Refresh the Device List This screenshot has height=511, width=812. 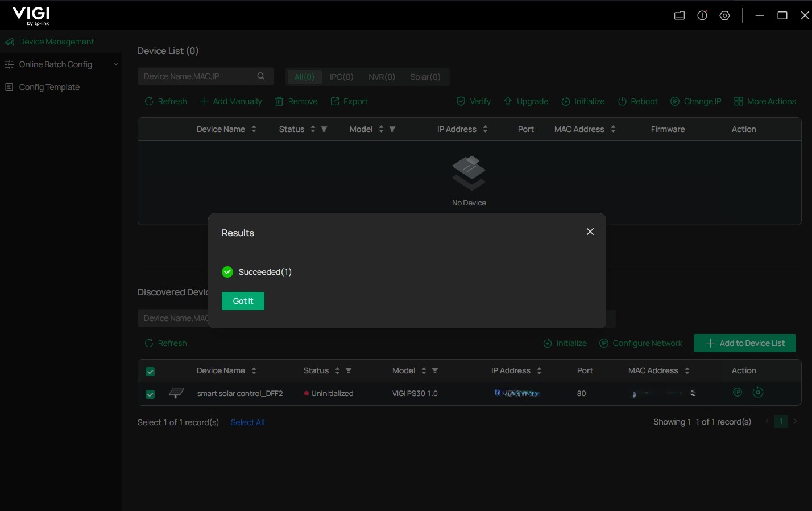coord(165,101)
